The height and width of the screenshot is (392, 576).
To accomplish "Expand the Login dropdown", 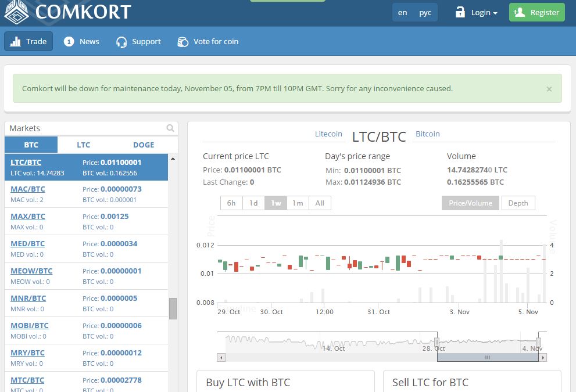I will [477, 12].
